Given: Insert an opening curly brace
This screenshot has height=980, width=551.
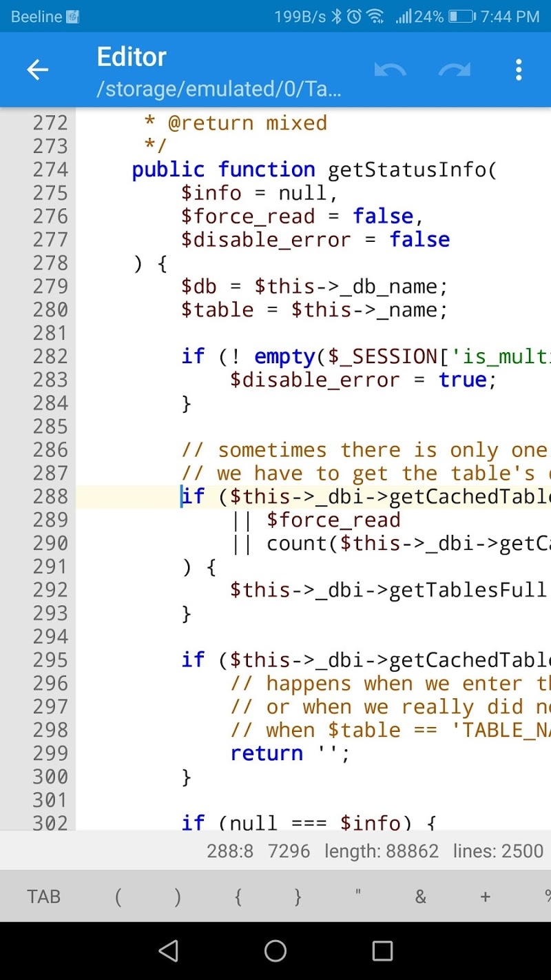Looking at the screenshot, I should [x=238, y=896].
